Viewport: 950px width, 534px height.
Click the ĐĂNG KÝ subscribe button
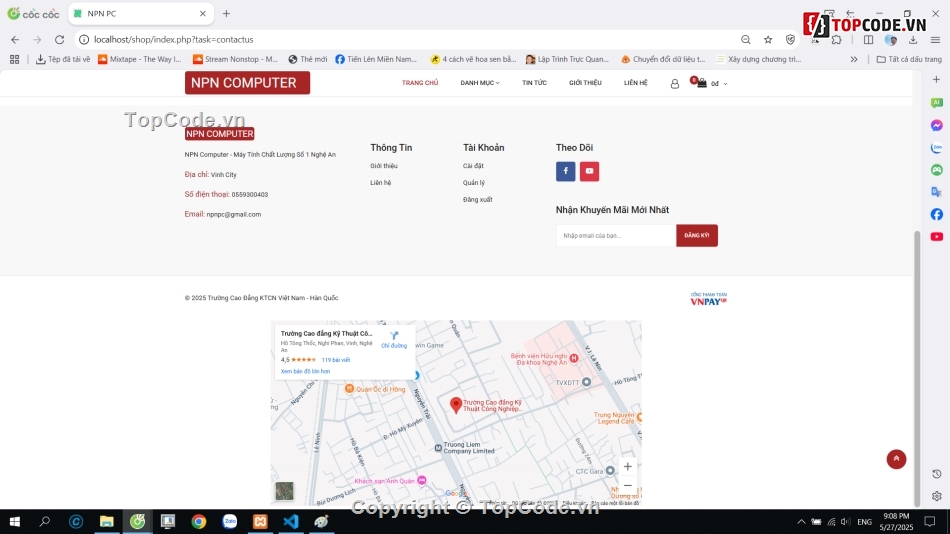[697, 235]
